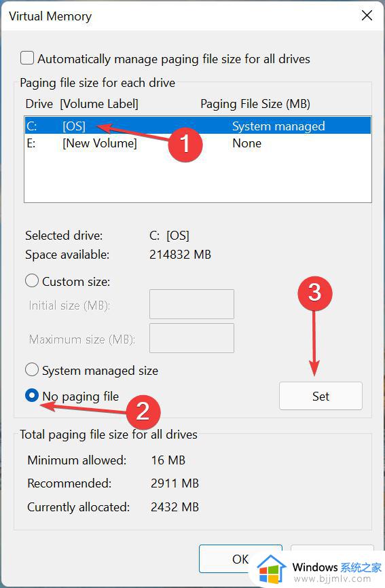
Task: Click Currently allocated 2432 MB value
Action: (x=175, y=507)
